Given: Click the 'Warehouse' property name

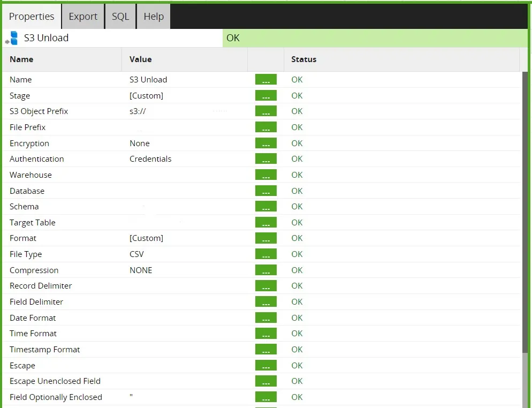Looking at the screenshot, I should (31, 175).
